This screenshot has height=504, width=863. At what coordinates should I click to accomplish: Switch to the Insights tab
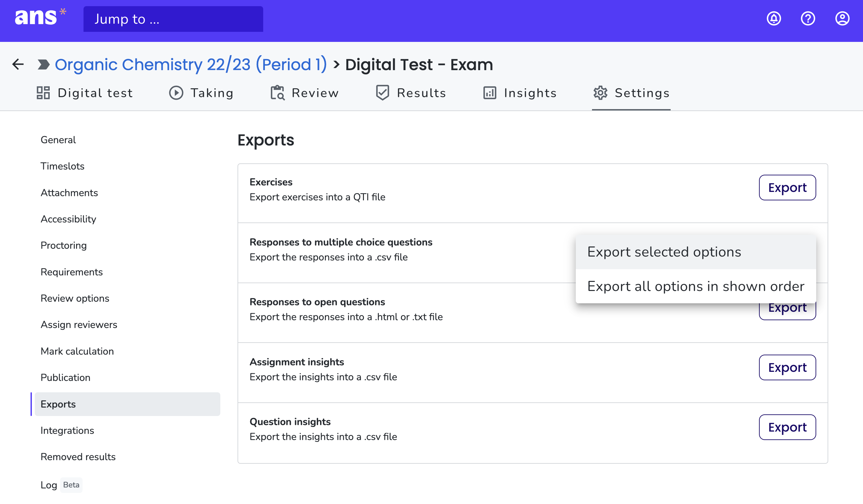pos(520,93)
